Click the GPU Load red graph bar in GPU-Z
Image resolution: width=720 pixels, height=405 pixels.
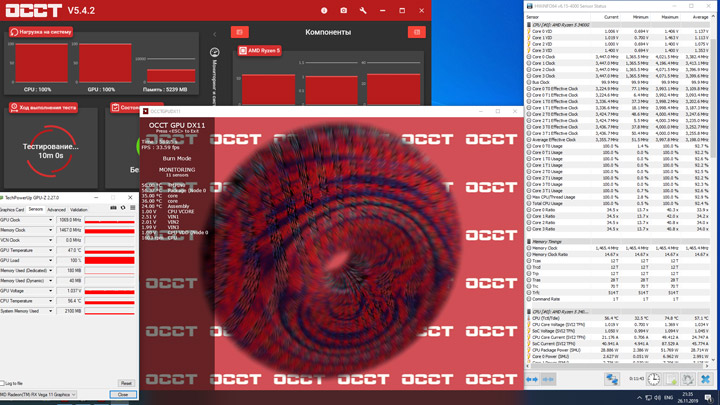[x=110, y=260]
